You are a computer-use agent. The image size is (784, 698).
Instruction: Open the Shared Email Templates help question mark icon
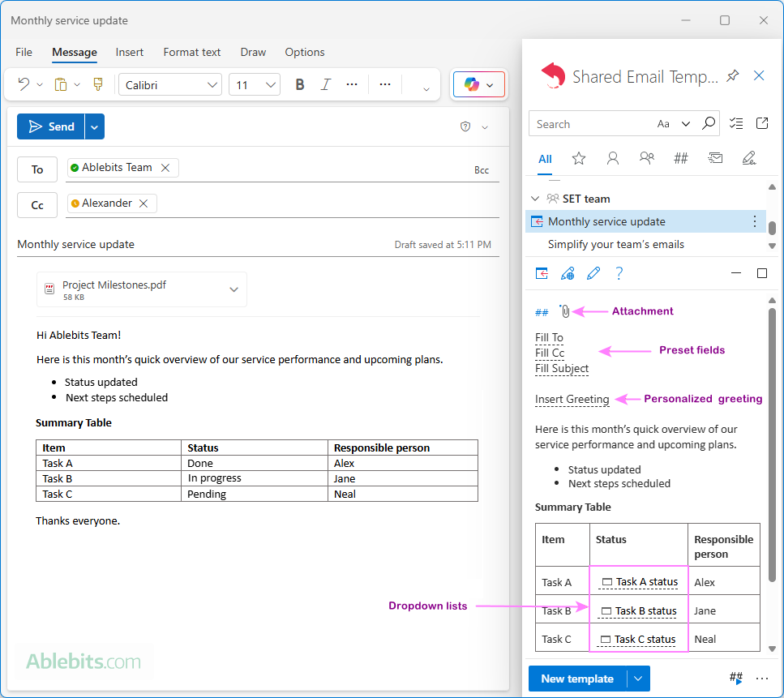click(619, 273)
